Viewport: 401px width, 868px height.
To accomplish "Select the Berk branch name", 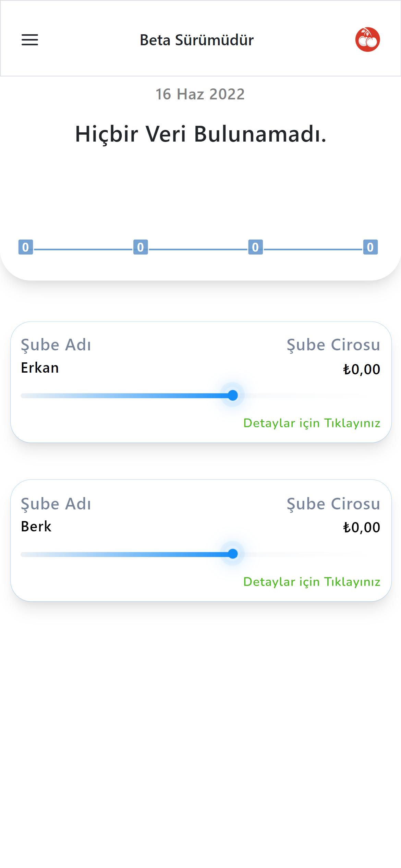I will [36, 527].
